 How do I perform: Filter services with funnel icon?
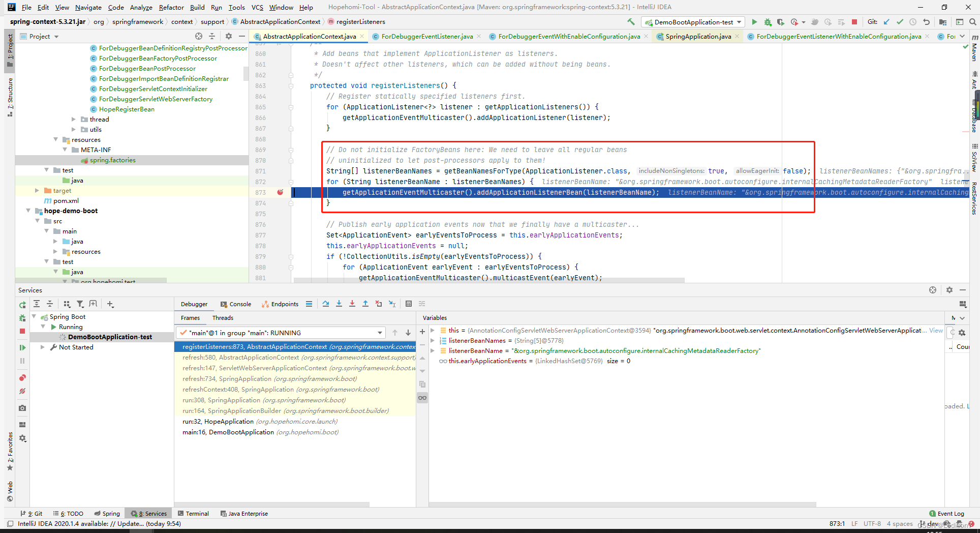(80, 304)
